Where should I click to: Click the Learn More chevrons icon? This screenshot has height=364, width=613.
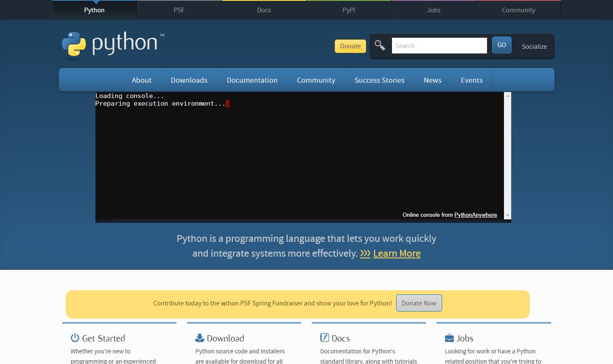pyautogui.click(x=365, y=254)
